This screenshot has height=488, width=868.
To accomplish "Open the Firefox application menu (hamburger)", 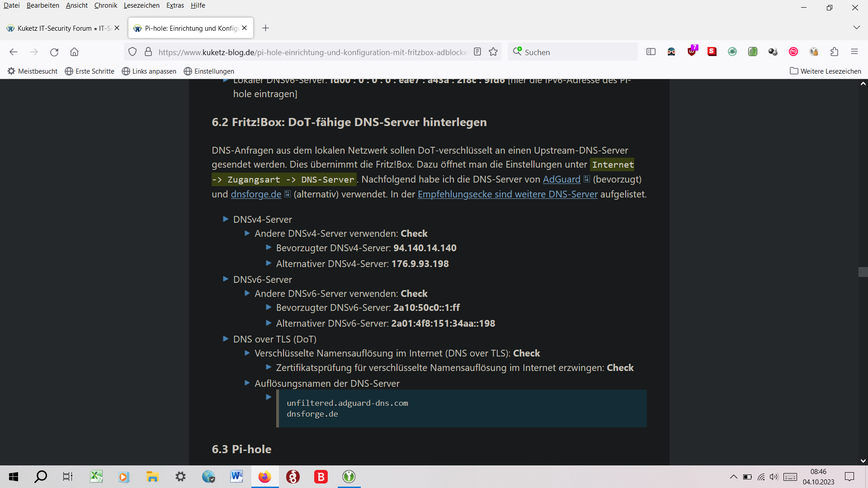I will click(855, 52).
